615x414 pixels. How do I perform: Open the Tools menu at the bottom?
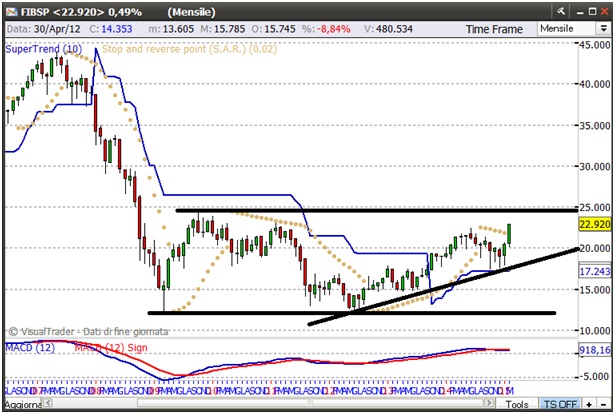[x=516, y=405]
